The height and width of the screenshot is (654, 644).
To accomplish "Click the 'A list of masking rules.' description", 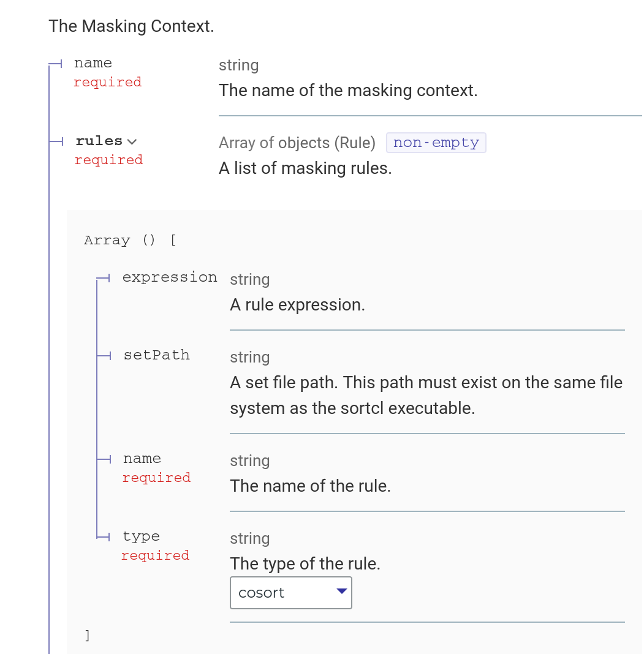I will click(x=306, y=168).
